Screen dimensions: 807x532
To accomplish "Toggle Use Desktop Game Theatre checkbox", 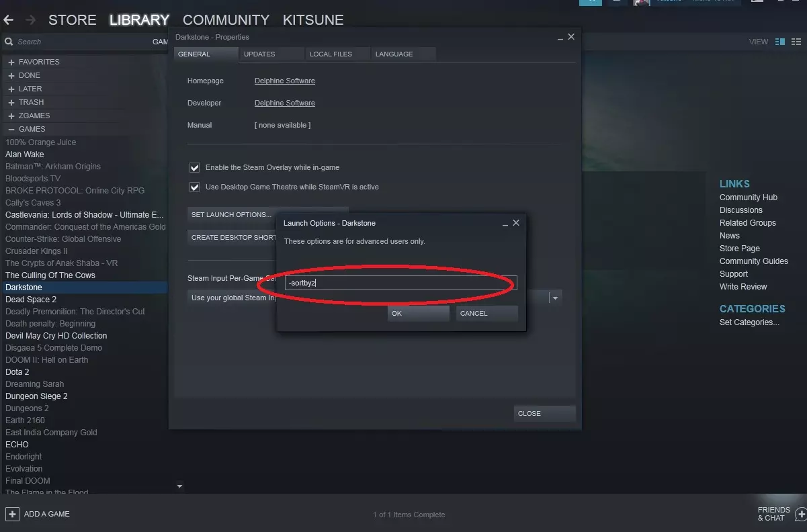I will click(195, 187).
